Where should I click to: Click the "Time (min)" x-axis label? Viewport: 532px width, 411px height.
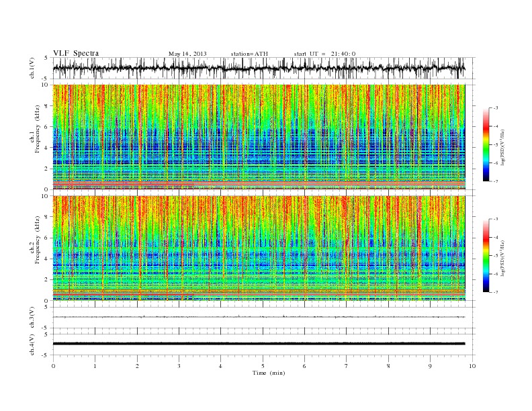click(x=269, y=373)
